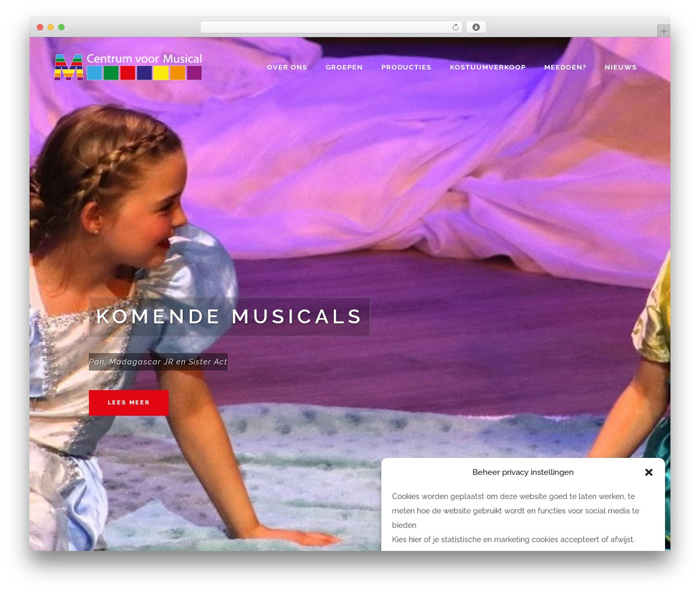The height and width of the screenshot is (593, 700).
Task: Close the browser window with the red button
Action: pyautogui.click(x=40, y=27)
